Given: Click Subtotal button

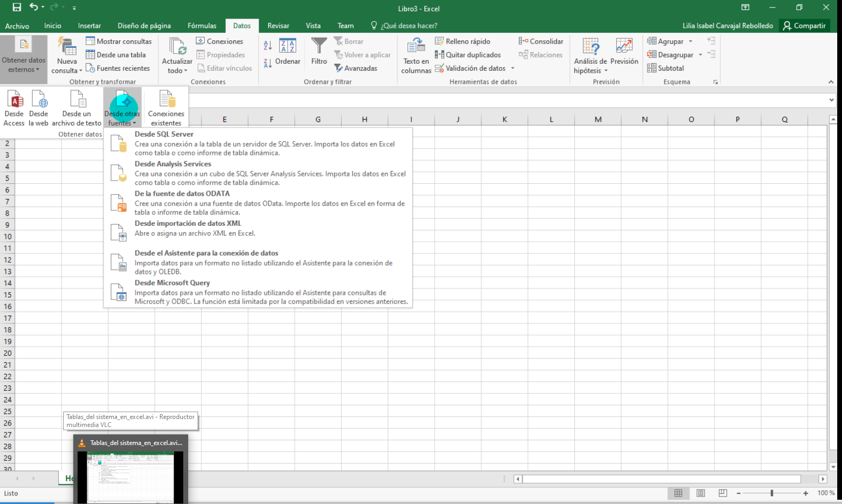Looking at the screenshot, I should (666, 68).
